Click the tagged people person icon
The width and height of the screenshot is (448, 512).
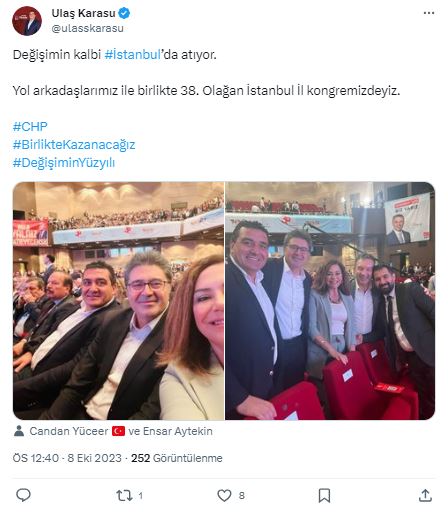pos(19,431)
